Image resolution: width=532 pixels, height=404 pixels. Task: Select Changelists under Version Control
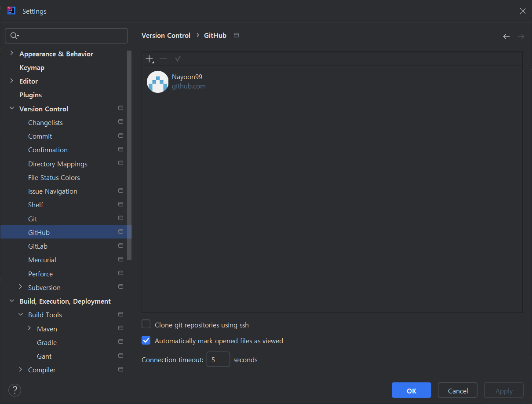point(45,123)
